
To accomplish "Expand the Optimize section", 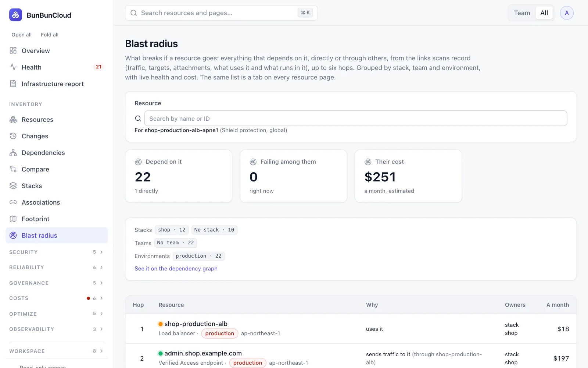I will point(57,314).
